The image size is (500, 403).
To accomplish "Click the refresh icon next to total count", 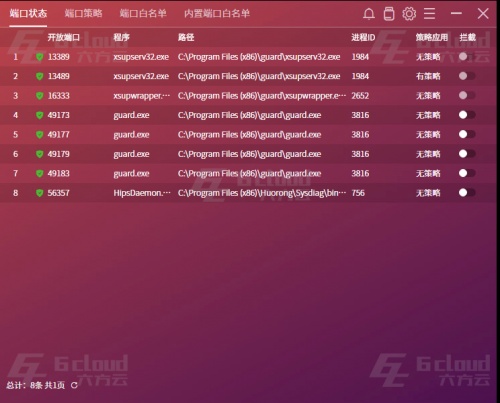I will tap(74, 385).
